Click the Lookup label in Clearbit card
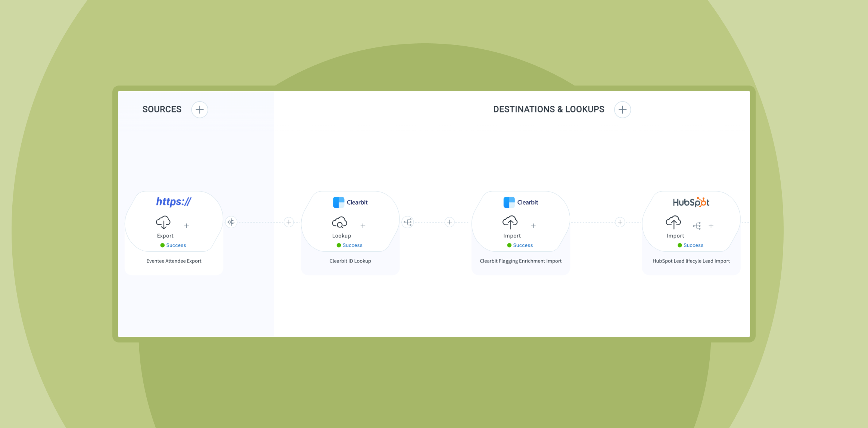The height and width of the screenshot is (428, 868). click(342, 236)
